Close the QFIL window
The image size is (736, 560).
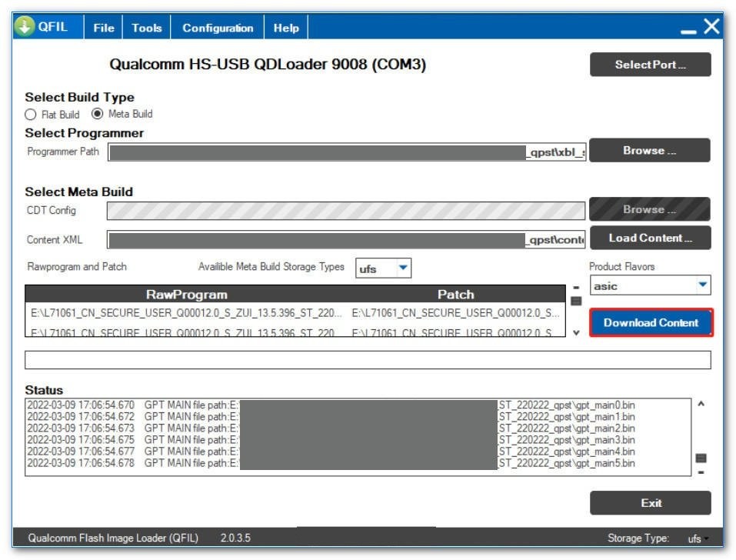coord(711,26)
